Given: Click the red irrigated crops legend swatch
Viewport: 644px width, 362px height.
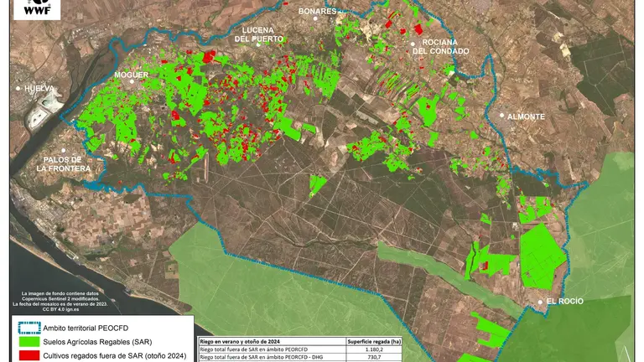Looking at the screenshot, I should pos(26,355).
